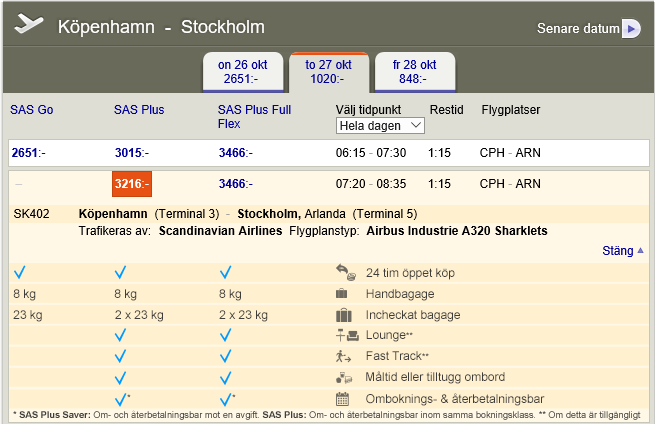Switch to the fr 28 okt tab
Screen dimensions: 655x424
tap(416, 72)
